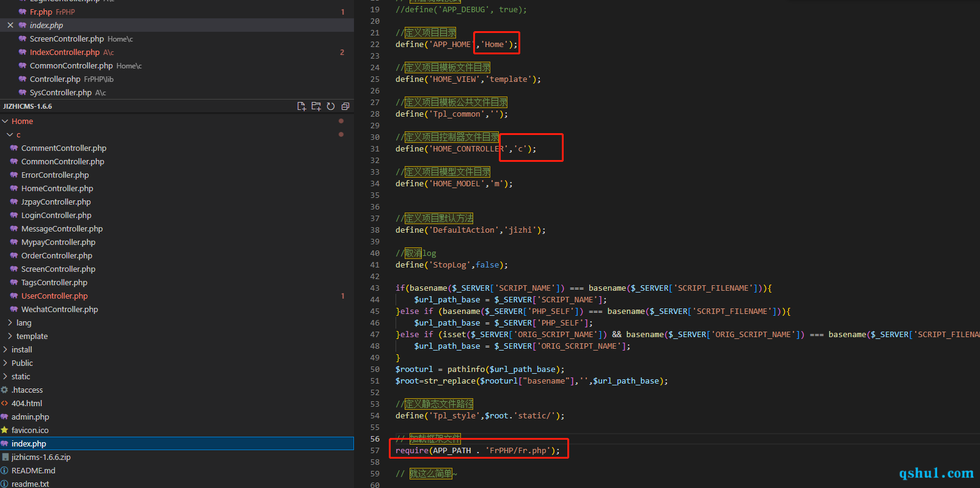Collapse the Home folder

point(5,121)
